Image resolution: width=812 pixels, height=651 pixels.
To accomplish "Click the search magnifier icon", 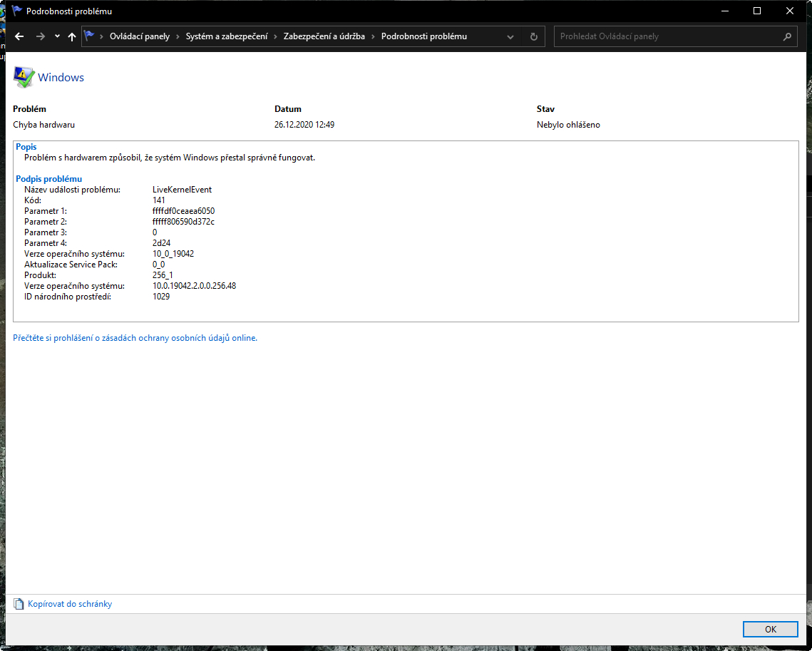I will (787, 36).
